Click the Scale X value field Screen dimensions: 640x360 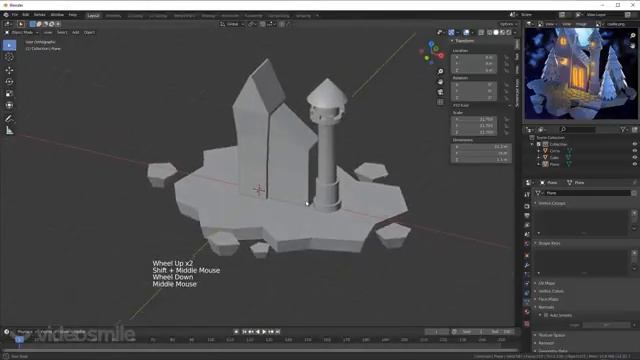pyautogui.click(x=474, y=119)
